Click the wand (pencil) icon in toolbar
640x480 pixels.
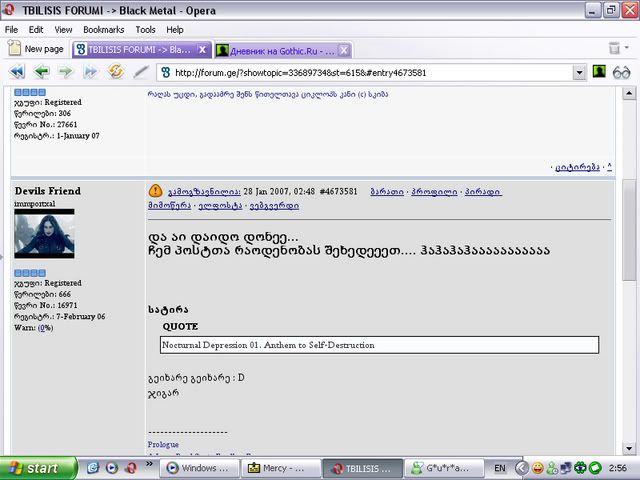[141, 72]
